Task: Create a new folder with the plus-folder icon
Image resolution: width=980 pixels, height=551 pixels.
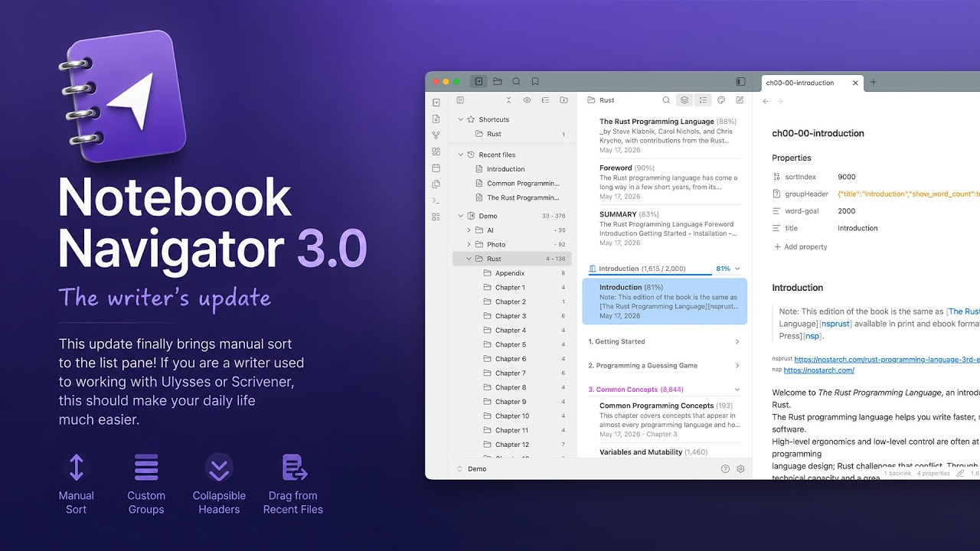Action: coord(563,100)
